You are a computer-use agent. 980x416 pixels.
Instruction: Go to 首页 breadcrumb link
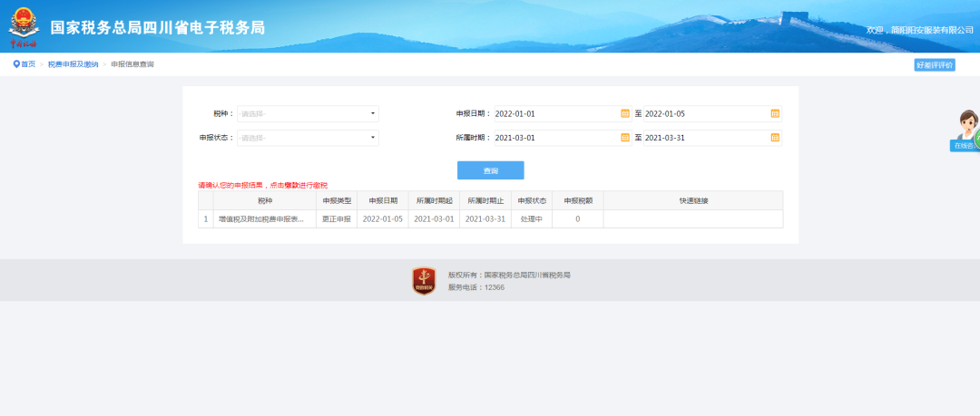coord(28,64)
